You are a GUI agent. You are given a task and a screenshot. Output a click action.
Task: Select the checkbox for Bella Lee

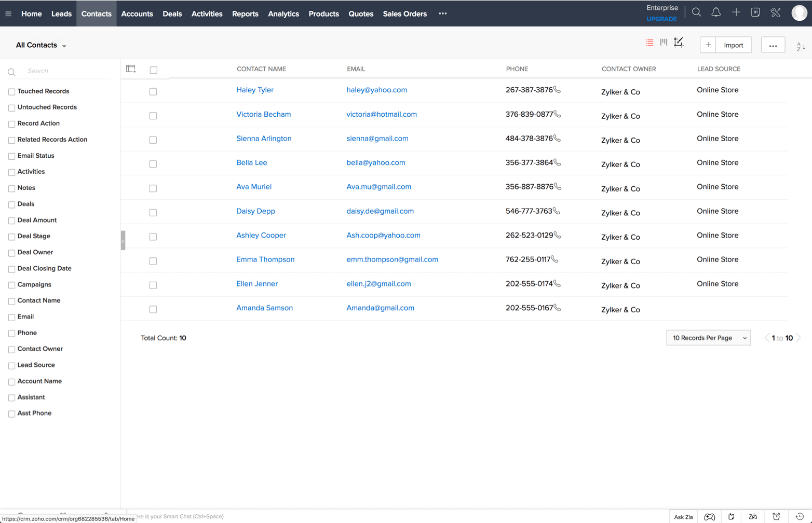click(x=153, y=164)
